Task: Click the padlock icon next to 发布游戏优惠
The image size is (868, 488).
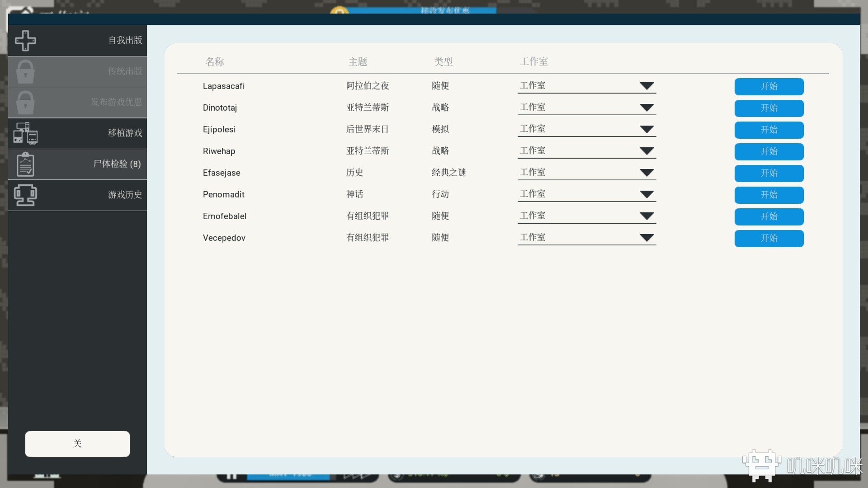Action: (x=25, y=102)
